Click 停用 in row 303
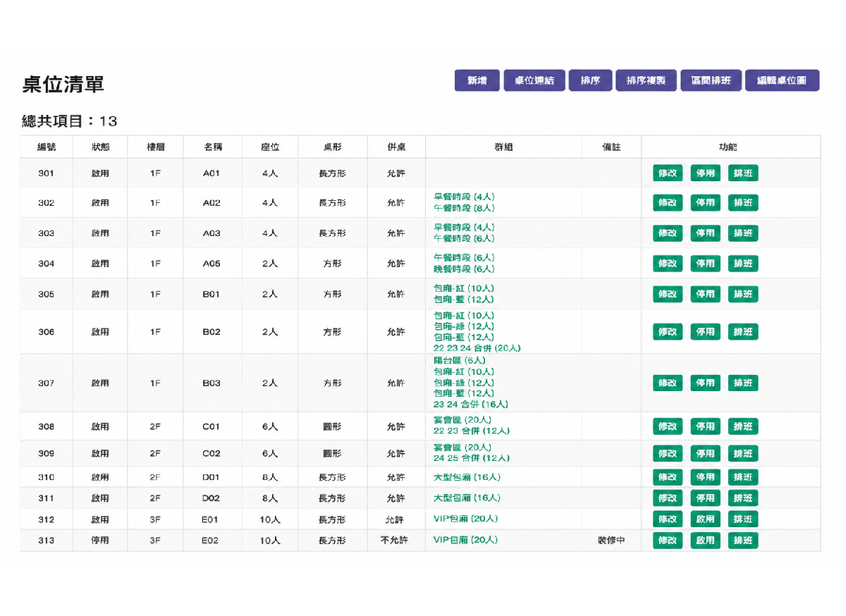The height and width of the screenshot is (616, 846). click(705, 233)
